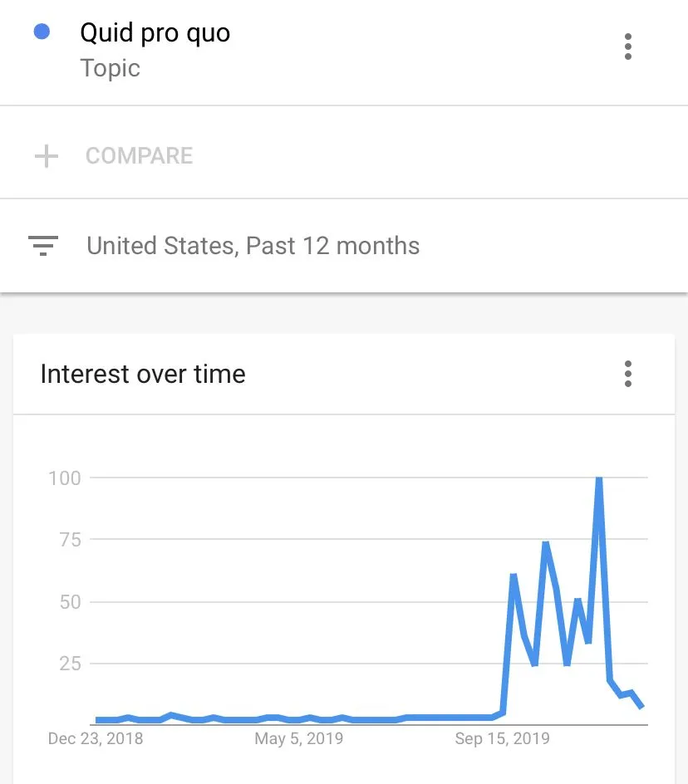Open the Quid pro quo term options menu
Image resolution: width=688 pixels, height=784 pixels.
628,47
